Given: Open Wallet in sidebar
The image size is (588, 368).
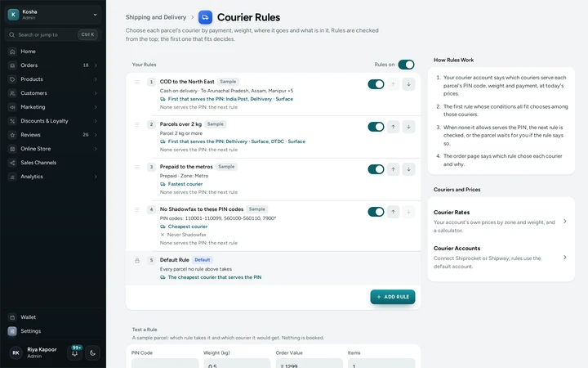Looking at the screenshot, I should (x=53, y=317).
